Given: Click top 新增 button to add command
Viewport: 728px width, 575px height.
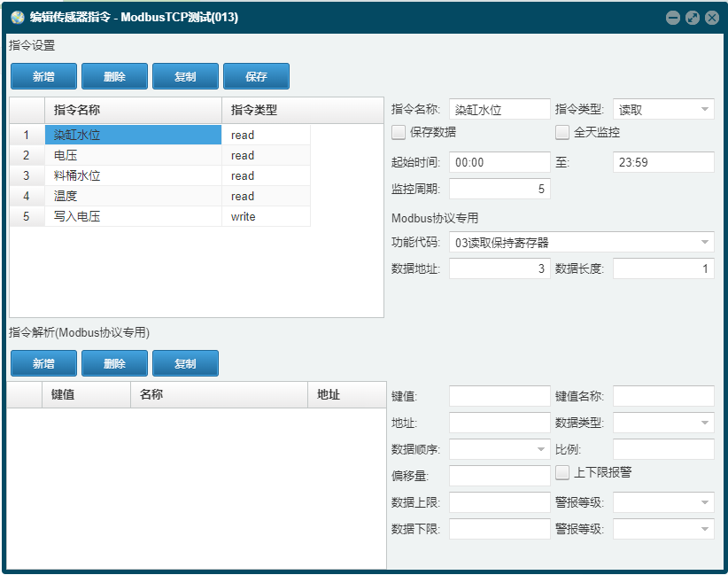Looking at the screenshot, I should tap(43, 76).
